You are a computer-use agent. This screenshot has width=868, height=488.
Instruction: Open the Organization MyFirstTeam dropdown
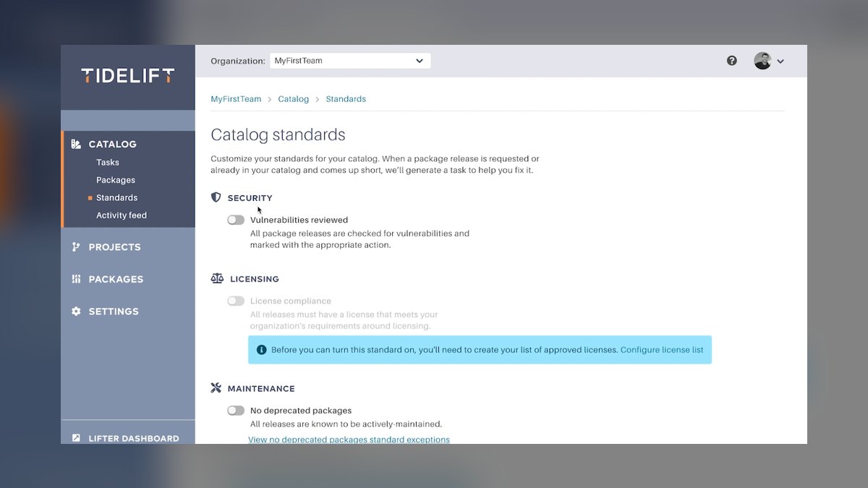(x=350, y=61)
